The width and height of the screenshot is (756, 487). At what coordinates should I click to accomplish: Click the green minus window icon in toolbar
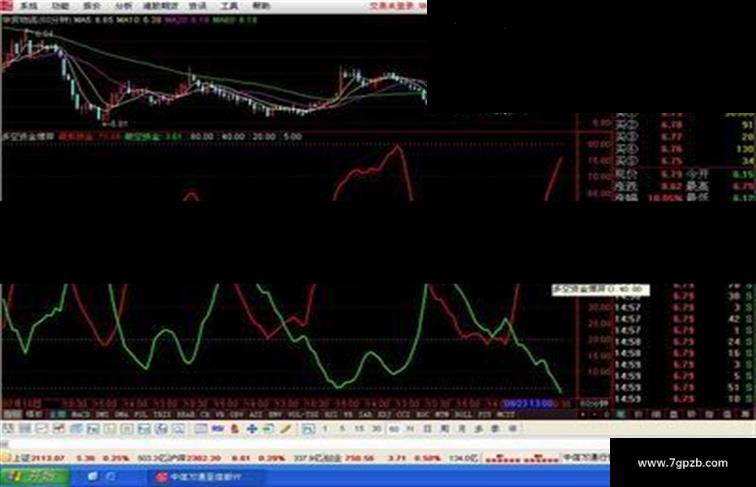268,429
